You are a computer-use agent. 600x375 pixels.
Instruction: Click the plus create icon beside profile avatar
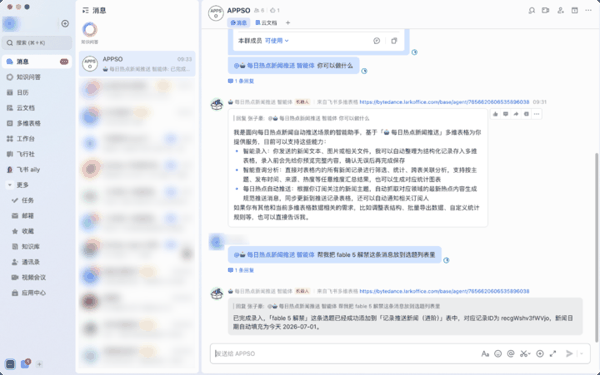pyautogui.click(x=65, y=24)
